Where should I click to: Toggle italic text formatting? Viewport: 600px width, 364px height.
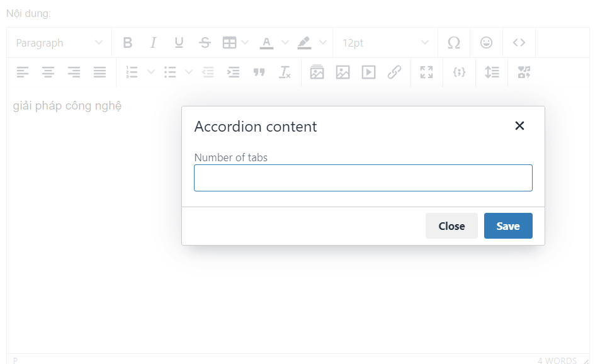click(x=153, y=43)
